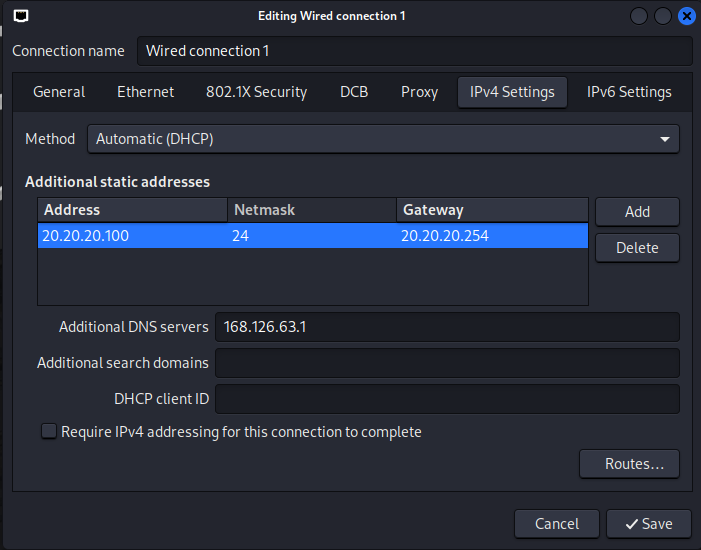Click the Address column header
Screen dimensions: 701x550
[x=133, y=210]
